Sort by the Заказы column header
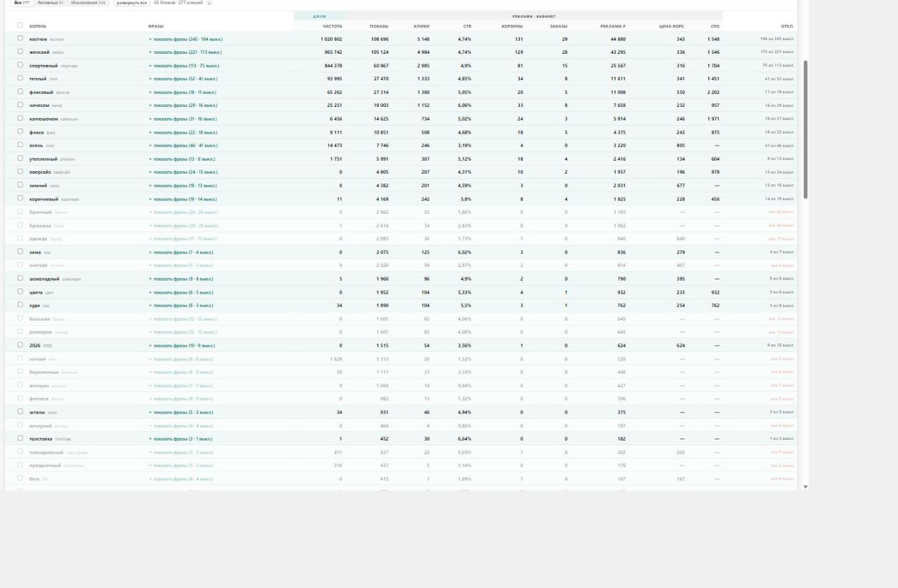Image resolution: width=898 pixels, height=588 pixels. point(558,26)
